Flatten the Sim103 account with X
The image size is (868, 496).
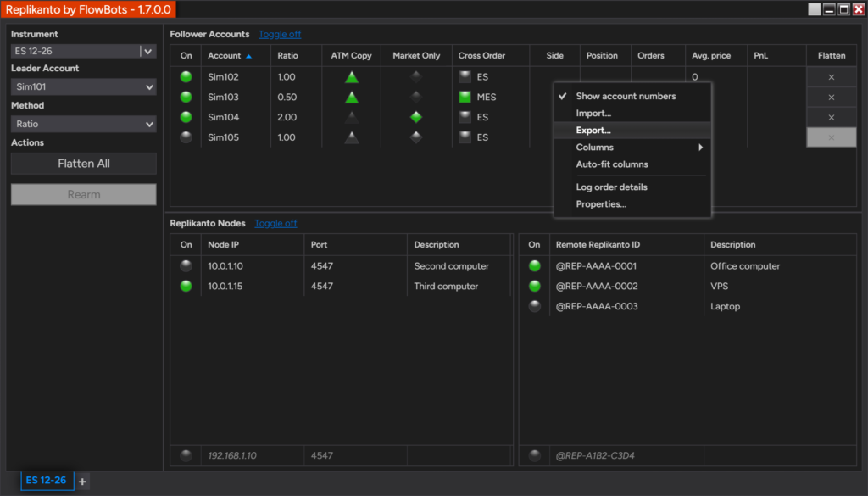831,97
